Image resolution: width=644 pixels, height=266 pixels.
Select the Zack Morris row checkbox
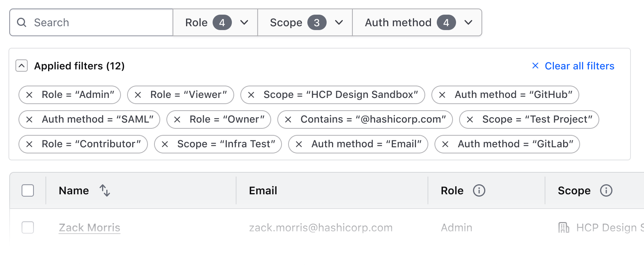tap(28, 227)
